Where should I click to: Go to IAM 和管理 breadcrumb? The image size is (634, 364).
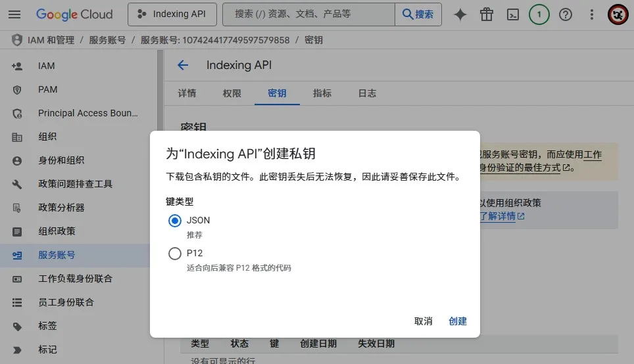tap(51, 40)
